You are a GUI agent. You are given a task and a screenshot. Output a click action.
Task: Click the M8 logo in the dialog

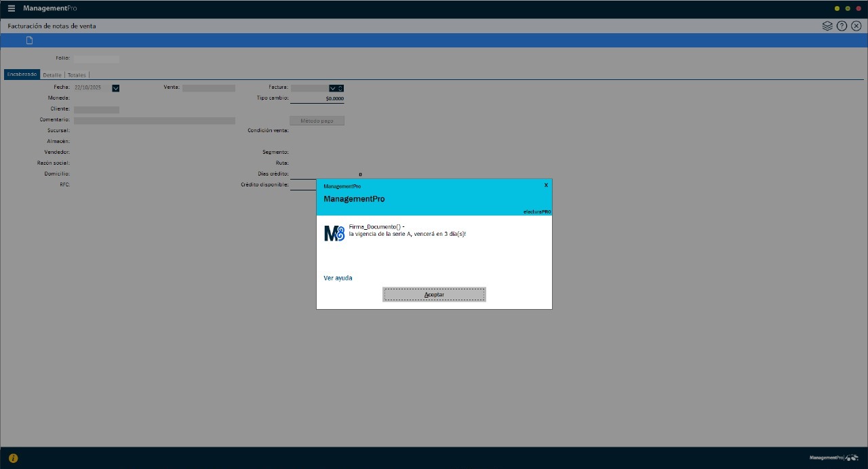point(334,233)
